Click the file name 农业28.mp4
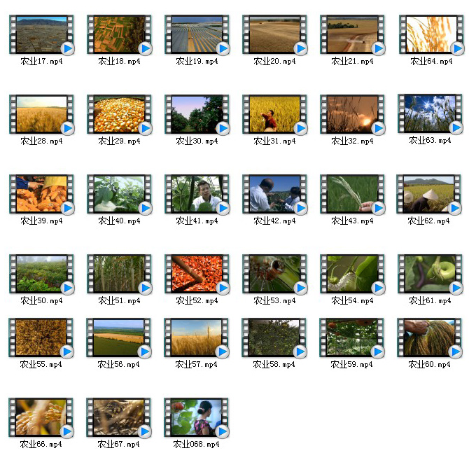Image resolution: width=476 pixels, height=467 pixels. (41, 141)
